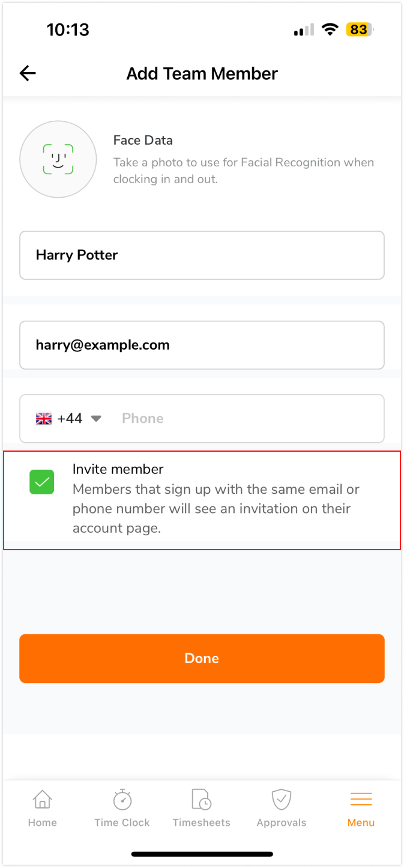
Task: Open the Approvals shield icon
Action: (282, 800)
